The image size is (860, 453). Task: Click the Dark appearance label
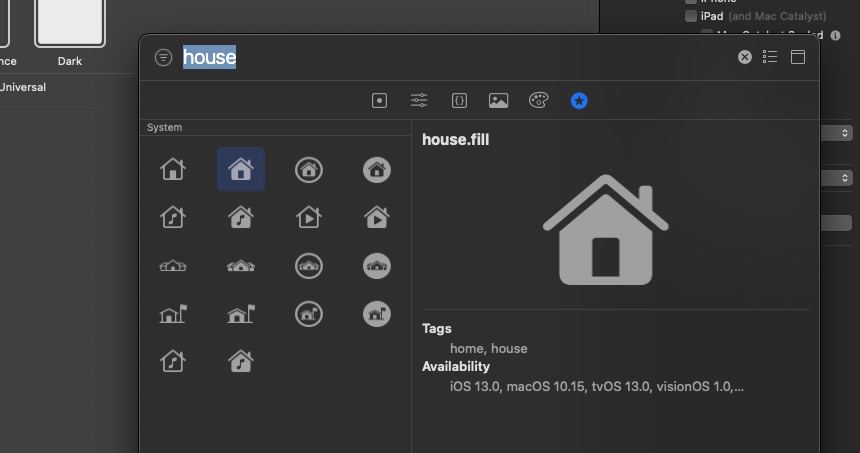point(70,61)
